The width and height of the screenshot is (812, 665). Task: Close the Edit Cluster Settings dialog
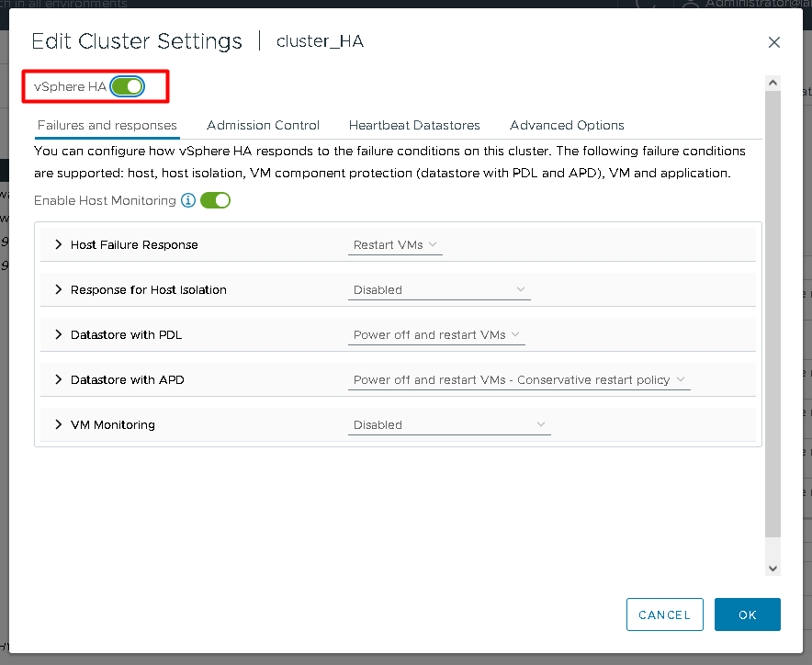[x=773, y=42]
